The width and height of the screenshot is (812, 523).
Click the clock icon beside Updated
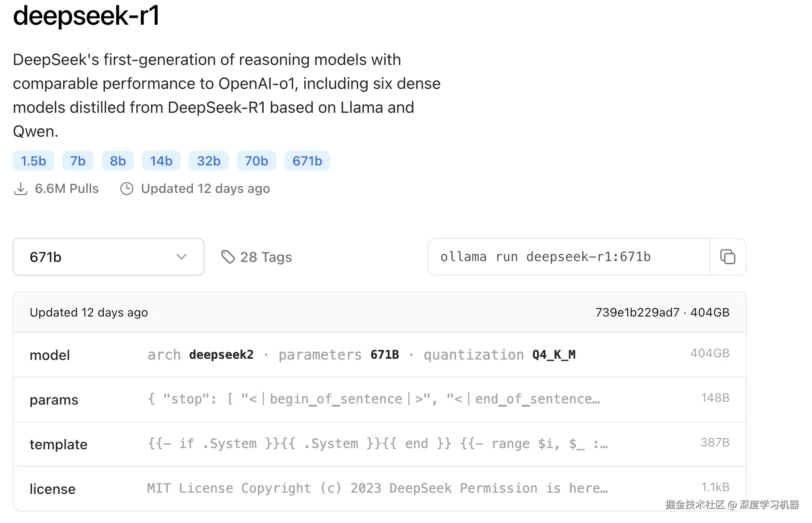pyautogui.click(x=127, y=189)
